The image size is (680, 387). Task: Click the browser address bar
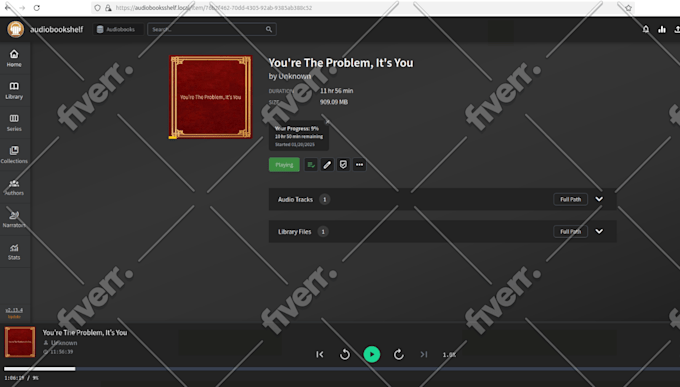pyautogui.click(x=362, y=8)
